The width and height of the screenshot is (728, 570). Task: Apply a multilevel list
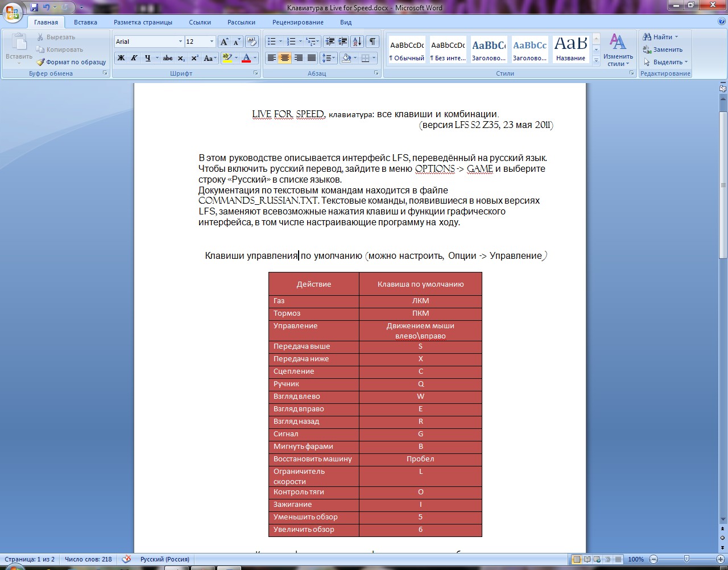(x=313, y=42)
